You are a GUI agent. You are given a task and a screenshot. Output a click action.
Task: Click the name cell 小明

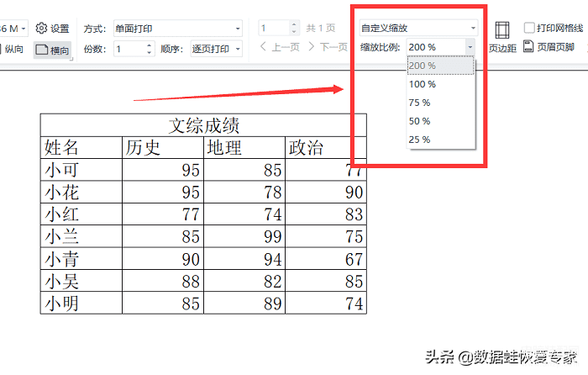(x=81, y=303)
